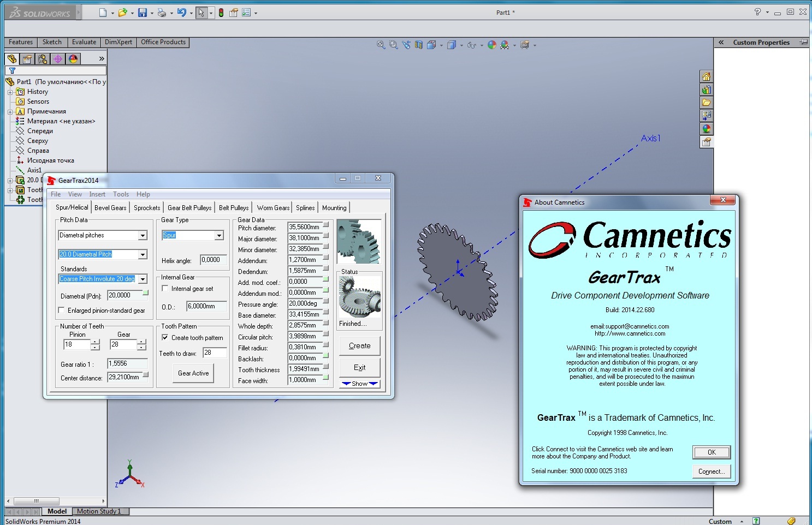The image size is (812, 525).
Task: Click the New document icon in the SolidWorks toolbar
Action: pos(103,13)
